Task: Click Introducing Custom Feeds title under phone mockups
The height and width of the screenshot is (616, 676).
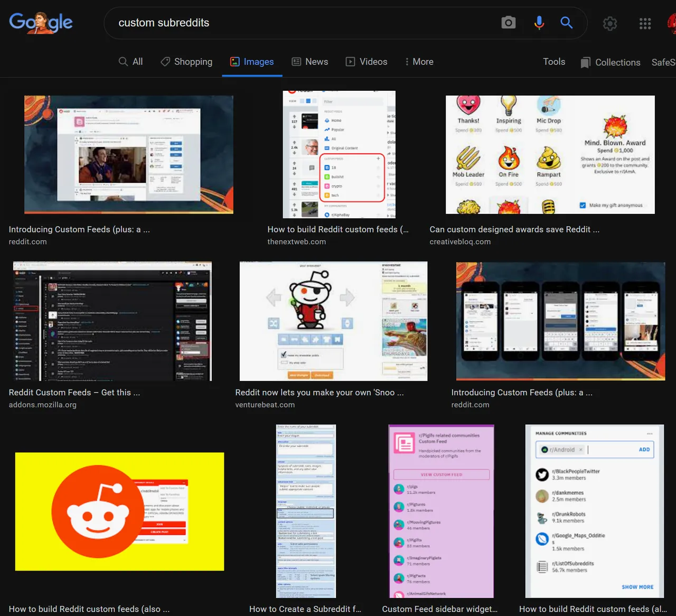Action: click(522, 393)
